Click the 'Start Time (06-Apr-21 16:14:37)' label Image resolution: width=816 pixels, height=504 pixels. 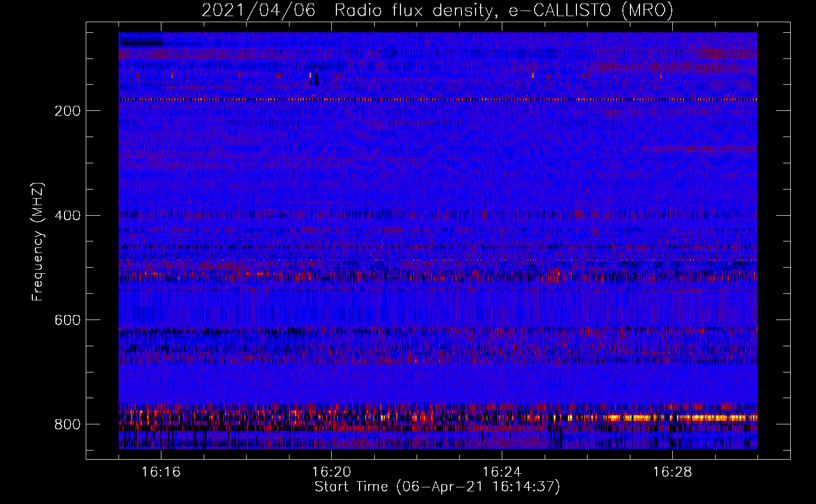click(x=437, y=487)
